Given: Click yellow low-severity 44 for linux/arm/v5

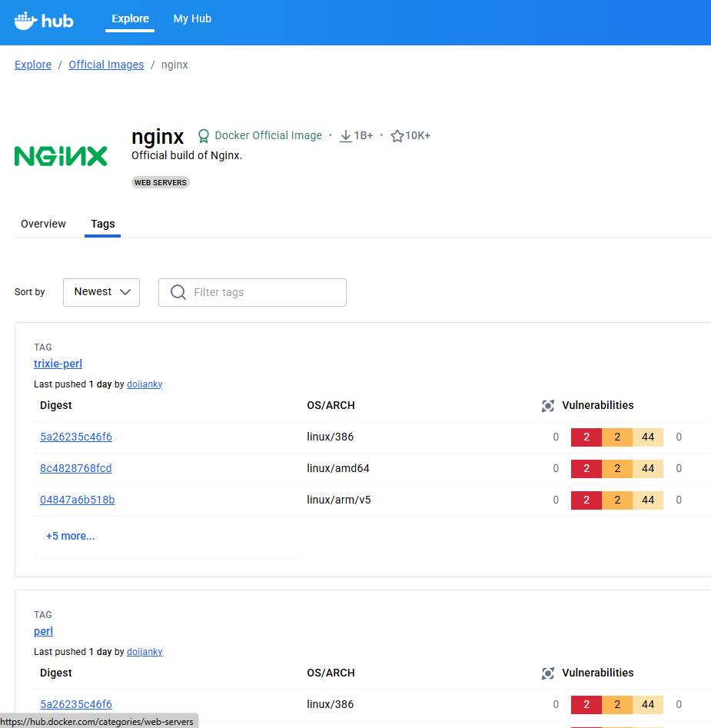Looking at the screenshot, I should (x=648, y=500).
